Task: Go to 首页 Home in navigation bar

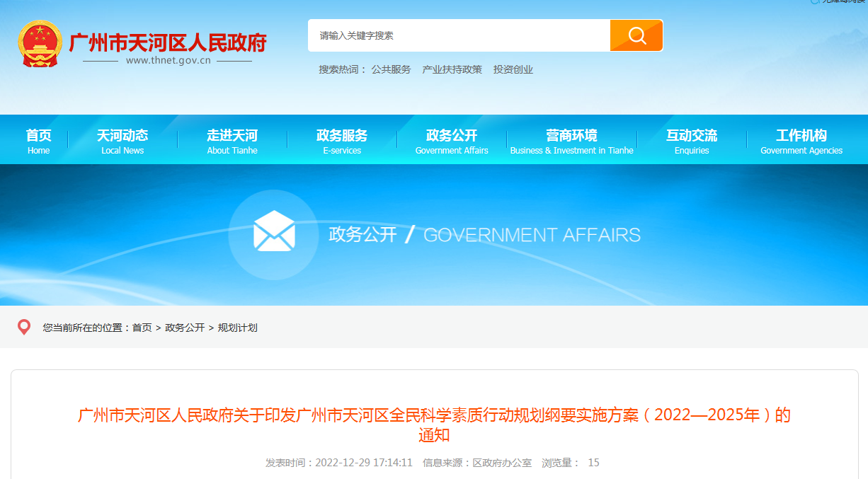Action: click(38, 140)
